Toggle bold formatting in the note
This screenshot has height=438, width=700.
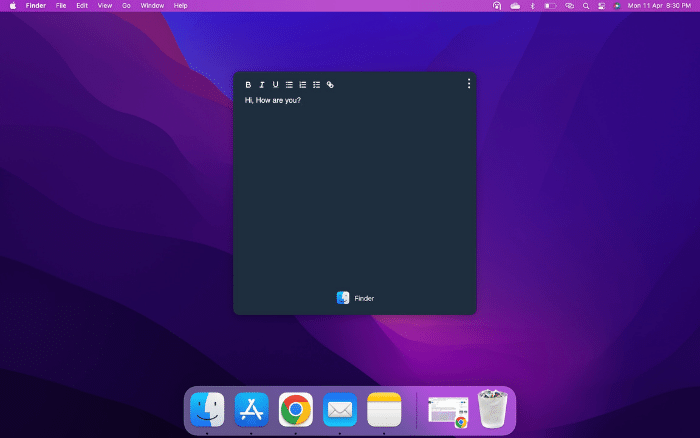tap(248, 85)
